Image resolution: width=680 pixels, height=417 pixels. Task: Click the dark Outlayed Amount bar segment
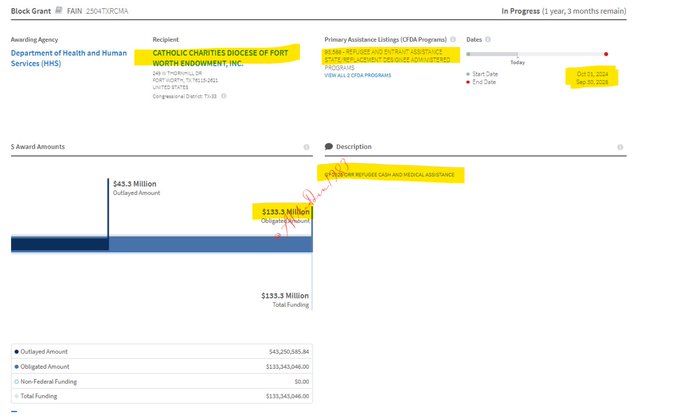[x=59, y=244]
